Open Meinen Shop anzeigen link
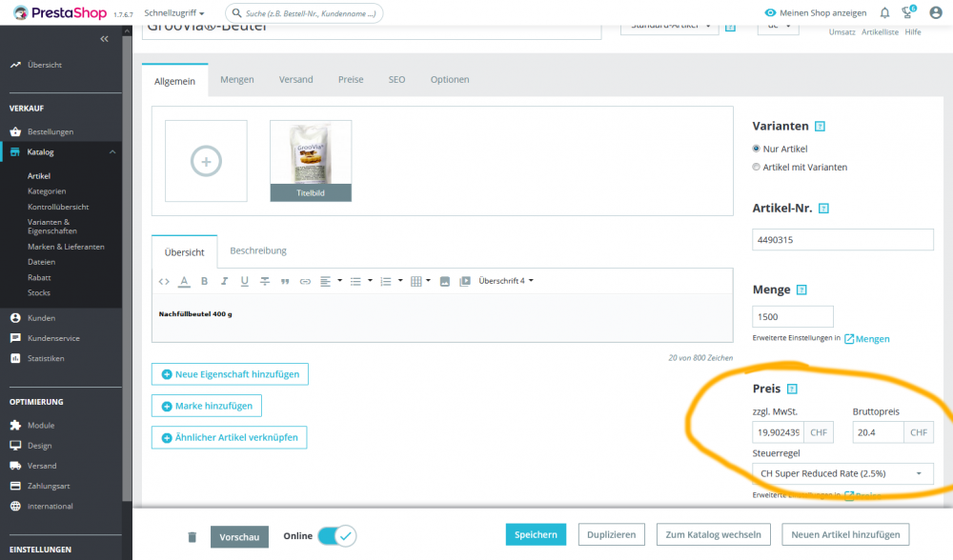Image resolution: width=953 pixels, height=560 pixels. click(x=815, y=12)
